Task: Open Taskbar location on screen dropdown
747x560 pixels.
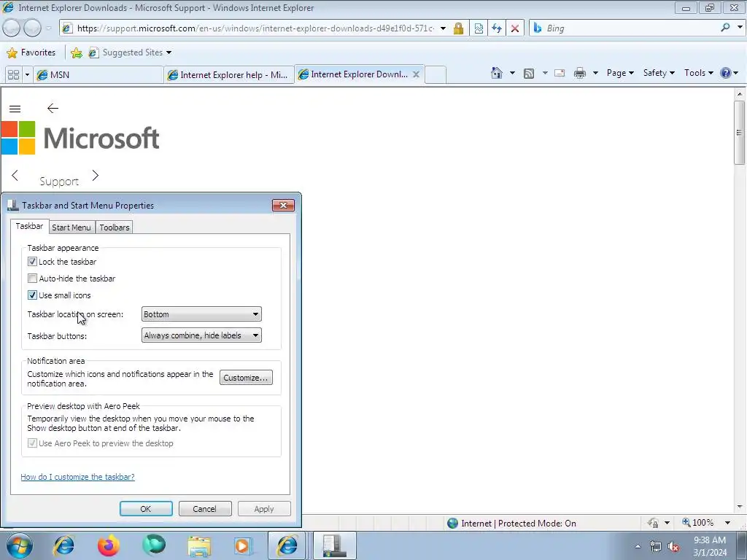Action: coord(201,314)
